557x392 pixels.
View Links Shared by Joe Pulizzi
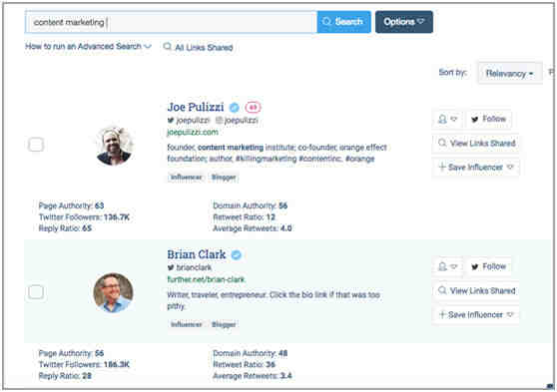tap(476, 143)
